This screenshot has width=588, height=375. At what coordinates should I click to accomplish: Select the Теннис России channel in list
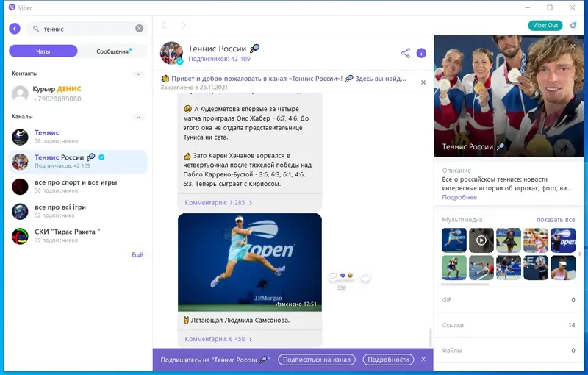click(x=78, y=162)
